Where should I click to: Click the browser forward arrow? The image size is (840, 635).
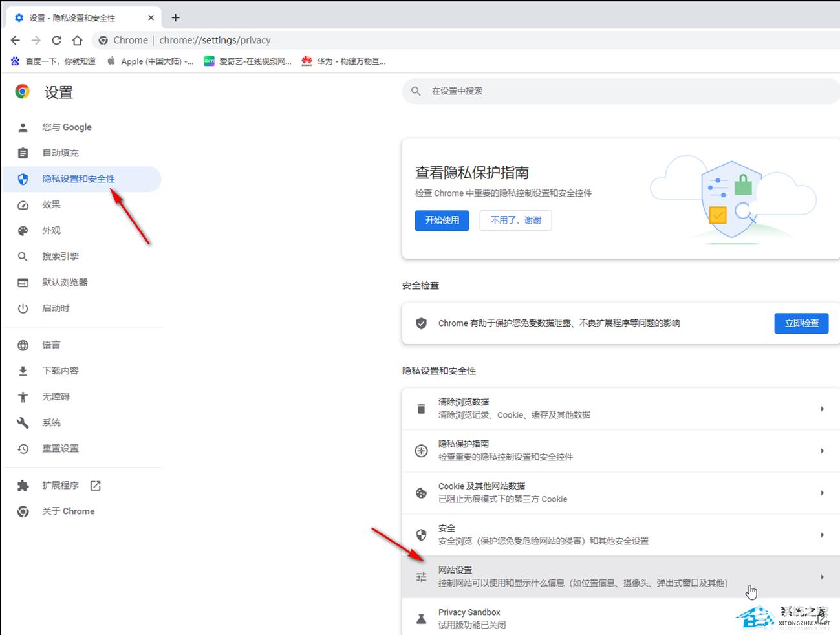tap(36, 40)
